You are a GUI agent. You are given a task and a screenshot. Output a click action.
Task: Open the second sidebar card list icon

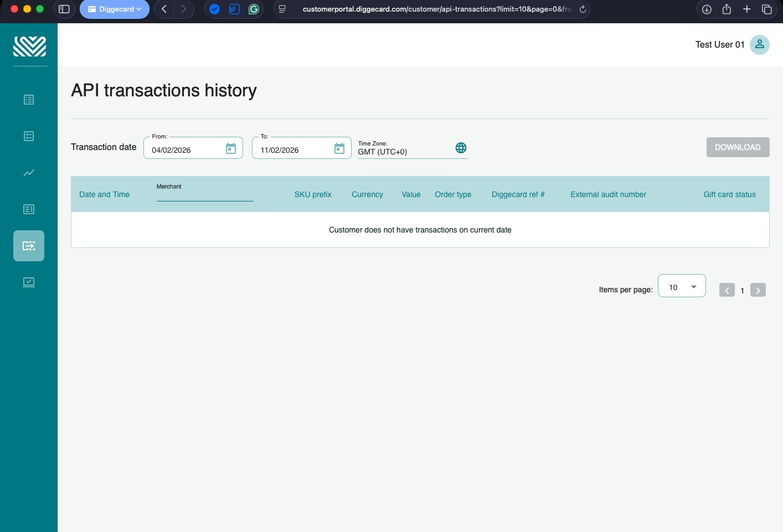[29, 136]
